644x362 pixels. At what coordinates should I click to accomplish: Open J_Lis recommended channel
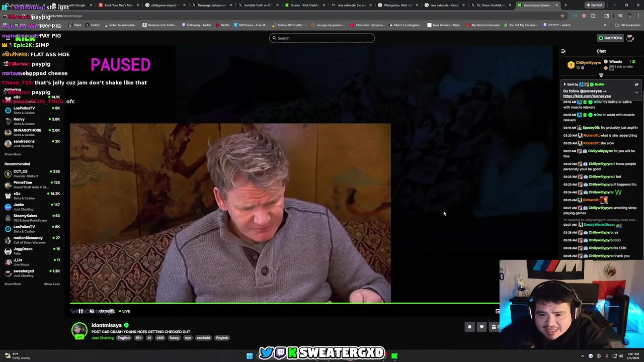31,261
